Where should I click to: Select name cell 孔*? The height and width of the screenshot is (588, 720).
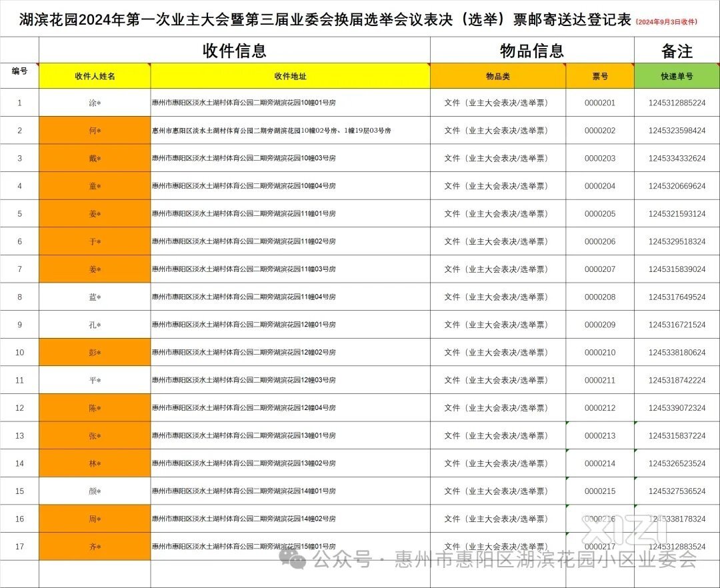click(95, 325)
